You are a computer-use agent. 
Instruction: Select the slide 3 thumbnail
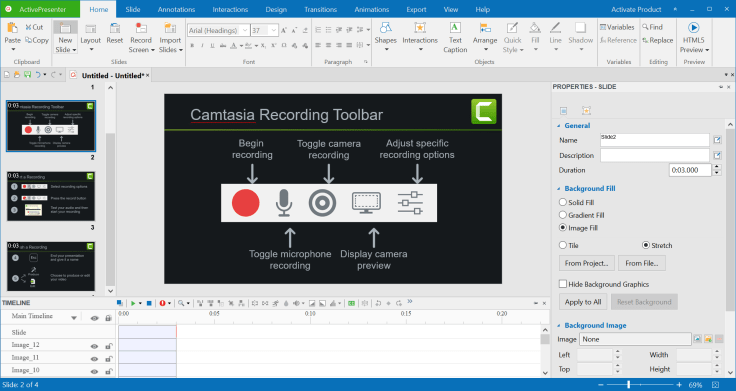tap(51, 196)
